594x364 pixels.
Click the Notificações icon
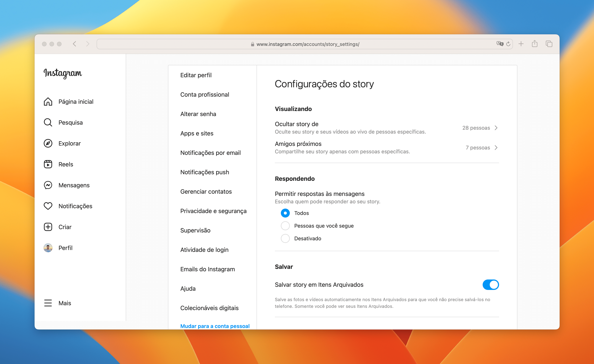tap(48, 206)
